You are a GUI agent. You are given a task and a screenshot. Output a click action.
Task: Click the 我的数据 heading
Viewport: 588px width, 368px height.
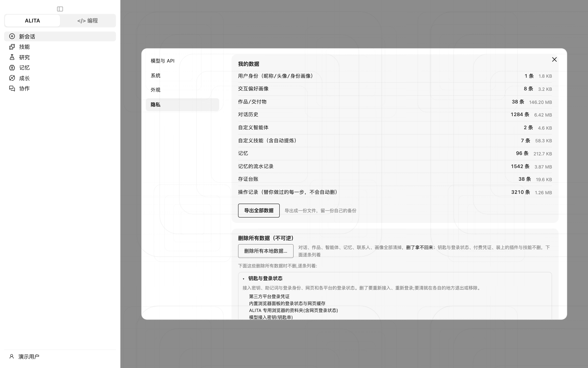[x=248, y=64]
